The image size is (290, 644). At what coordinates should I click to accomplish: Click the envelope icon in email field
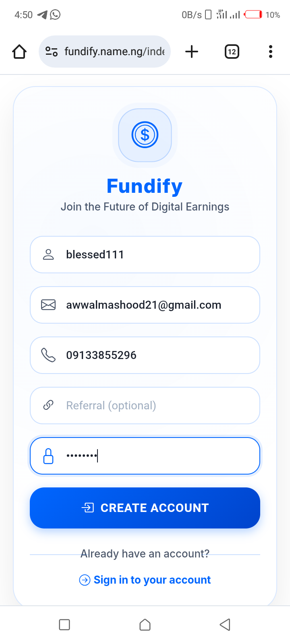pyautogui.click(x=48, y=305)
